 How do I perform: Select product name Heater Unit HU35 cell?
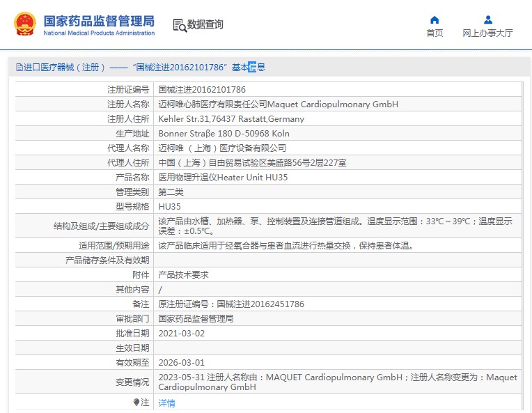(x=223, y=177)
